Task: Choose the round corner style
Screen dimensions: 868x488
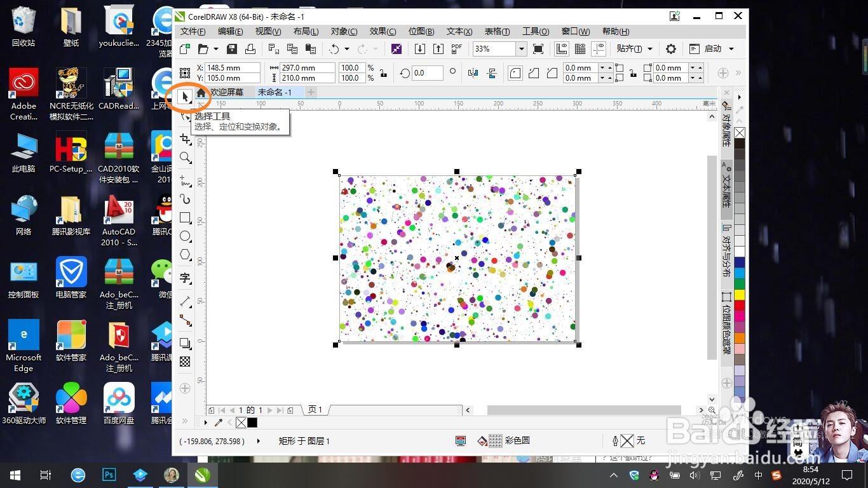Action: (515, 73)
